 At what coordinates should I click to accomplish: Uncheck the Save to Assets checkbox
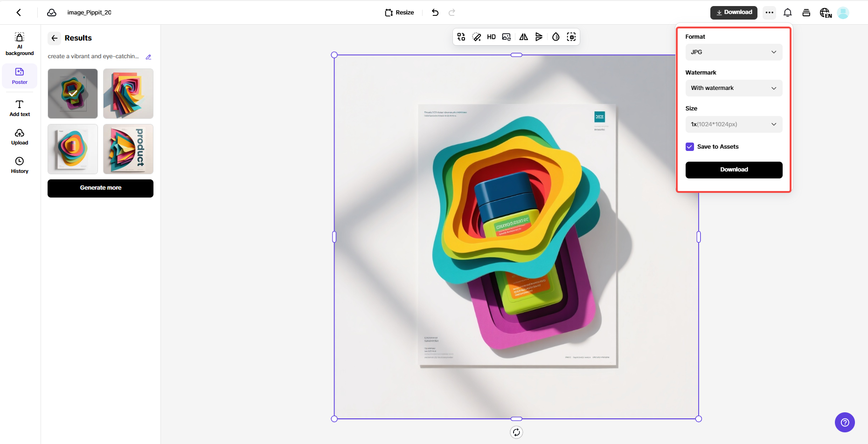(689, 147)
